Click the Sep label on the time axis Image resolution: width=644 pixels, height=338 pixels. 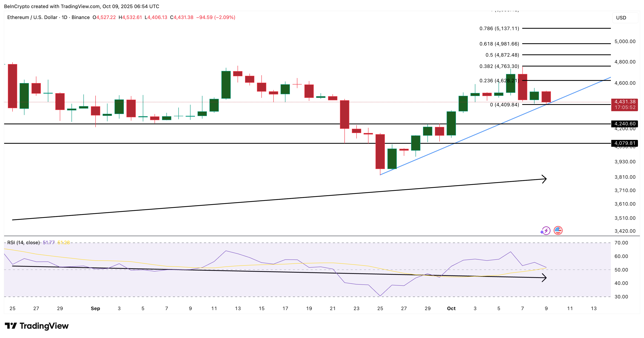[96, 308]
